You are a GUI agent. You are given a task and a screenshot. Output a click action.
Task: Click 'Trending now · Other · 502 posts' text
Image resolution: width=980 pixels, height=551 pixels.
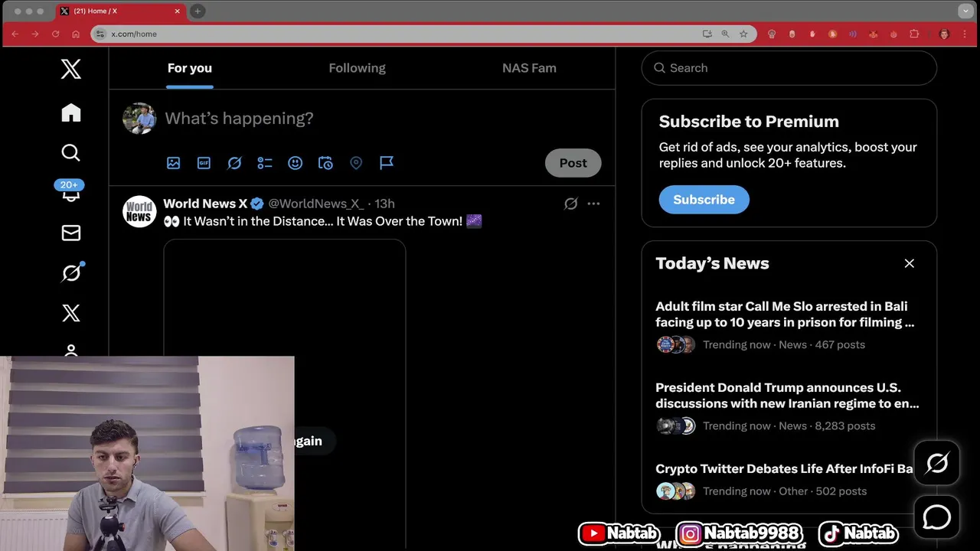[785, 491]
